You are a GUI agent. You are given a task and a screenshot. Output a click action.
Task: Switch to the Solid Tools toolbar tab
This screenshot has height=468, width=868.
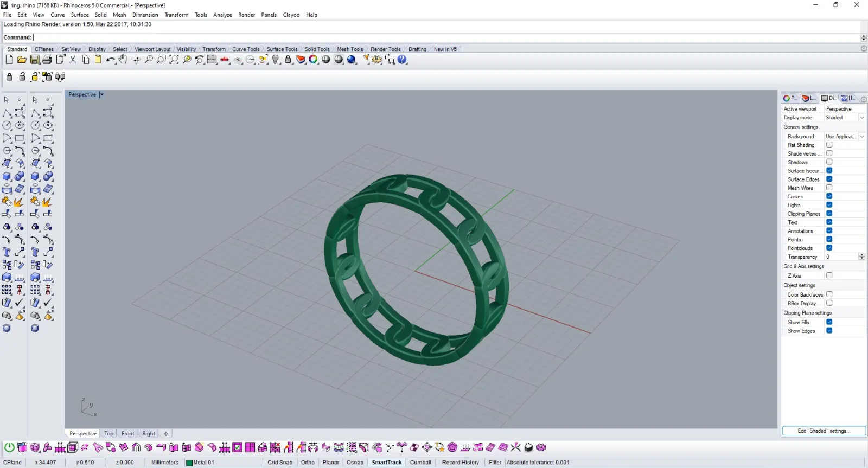click(x=317, y=49)
